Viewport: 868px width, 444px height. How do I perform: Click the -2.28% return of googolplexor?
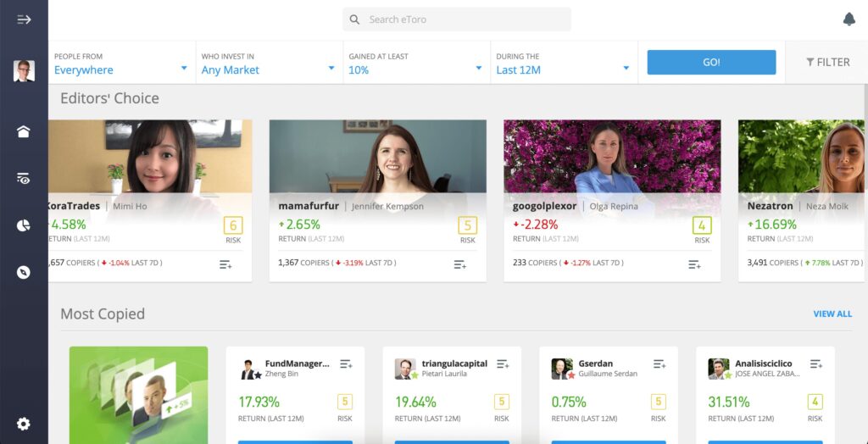[x=536, y=225]
